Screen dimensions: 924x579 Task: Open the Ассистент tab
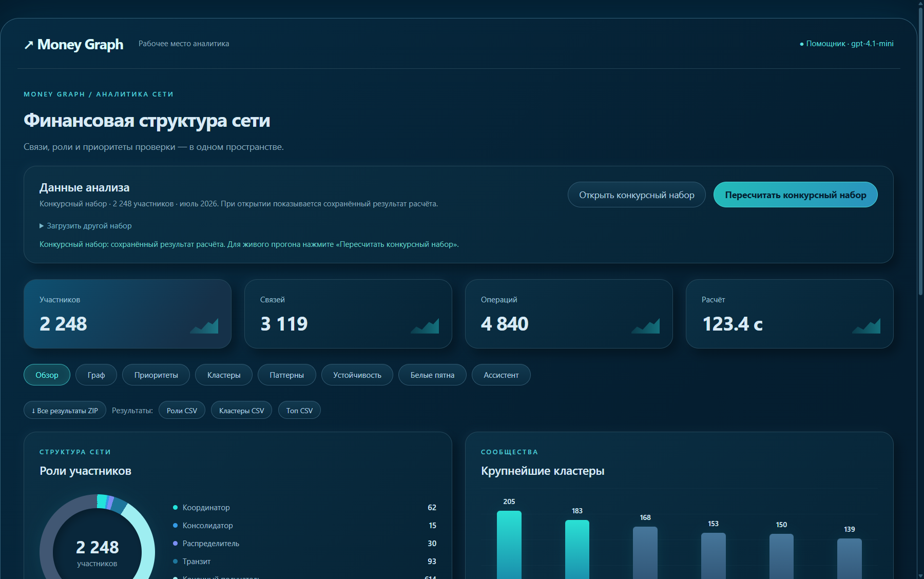click(501, 375)
